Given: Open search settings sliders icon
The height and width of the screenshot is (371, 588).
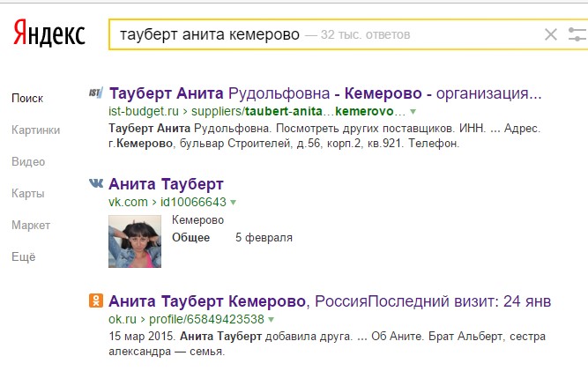Looking at the screenshot, I should [x=577, y=34].
